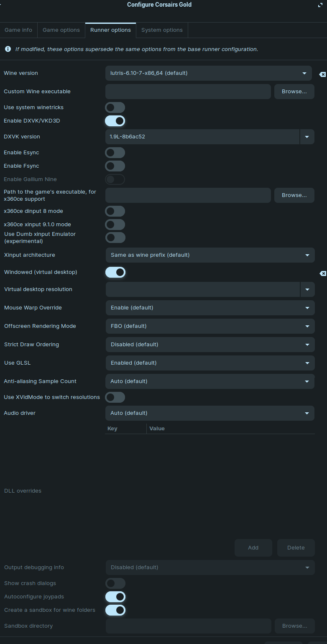Switch to the Game options tab

pos(61,30)
